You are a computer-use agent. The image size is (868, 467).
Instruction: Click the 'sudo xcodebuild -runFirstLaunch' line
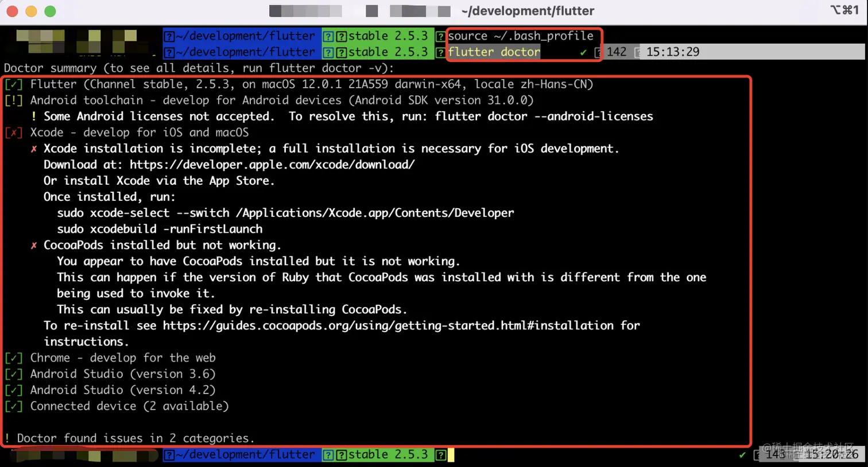[x=160, y=229]
